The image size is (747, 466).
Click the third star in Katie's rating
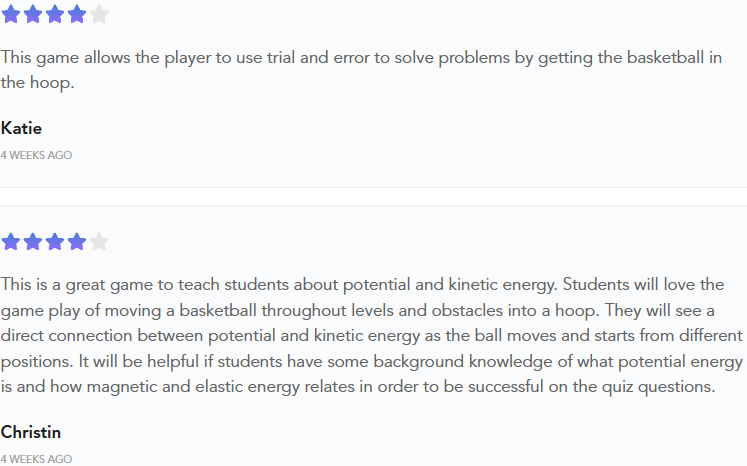[55, 14]
